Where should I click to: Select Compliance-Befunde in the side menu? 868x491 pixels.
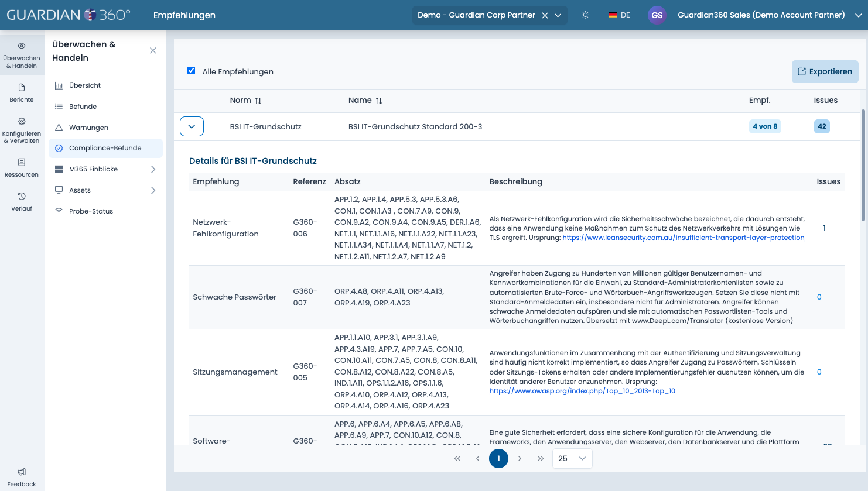pos(105,148)
